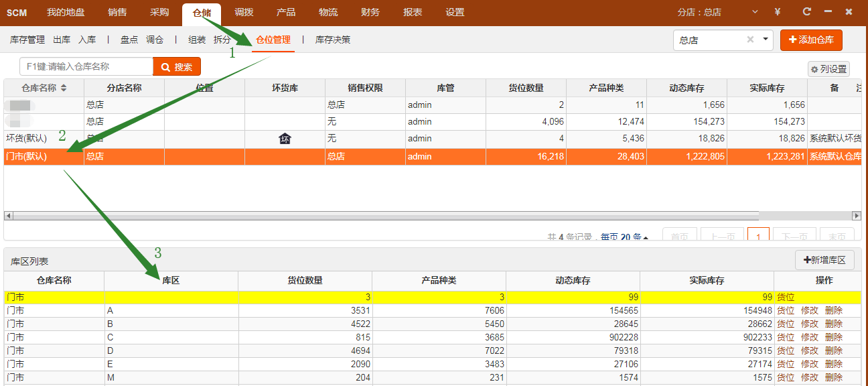The height and width of the screenshot is (386, 868).
Task: Open the 报表 menu
Action: [413, 12]
